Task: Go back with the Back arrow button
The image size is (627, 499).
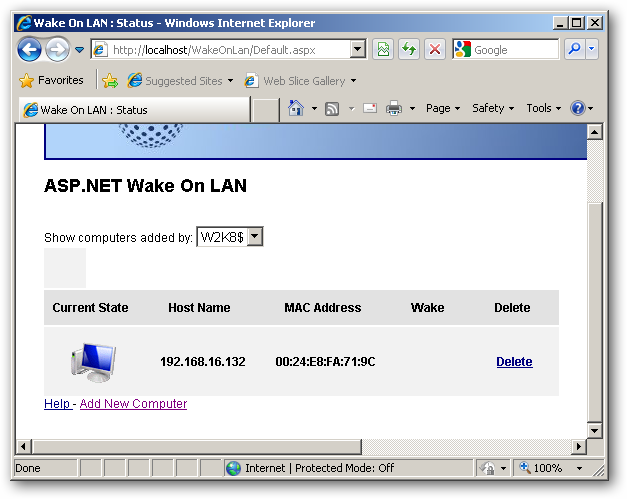Action: pyautogui.click(x=29, y=50)
